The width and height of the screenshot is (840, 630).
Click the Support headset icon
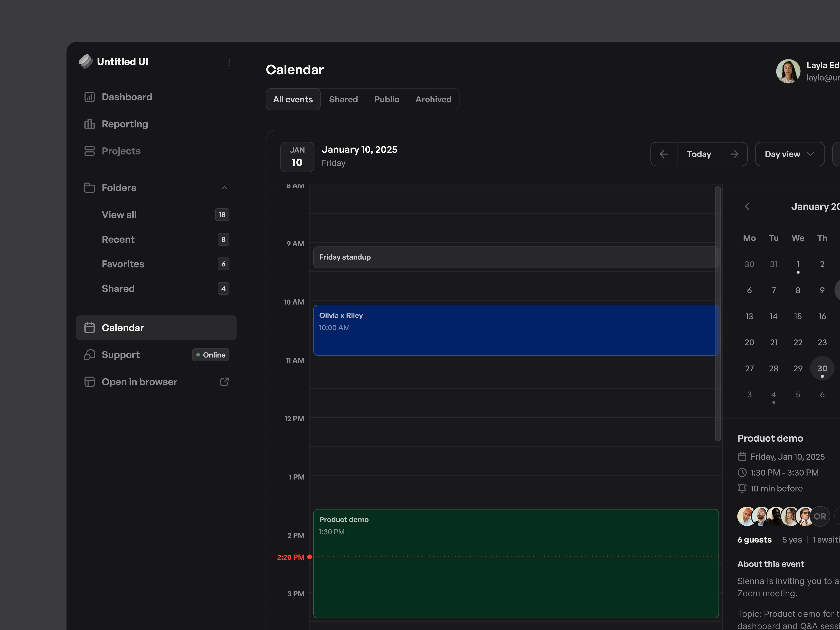click(x=89, y=355)
